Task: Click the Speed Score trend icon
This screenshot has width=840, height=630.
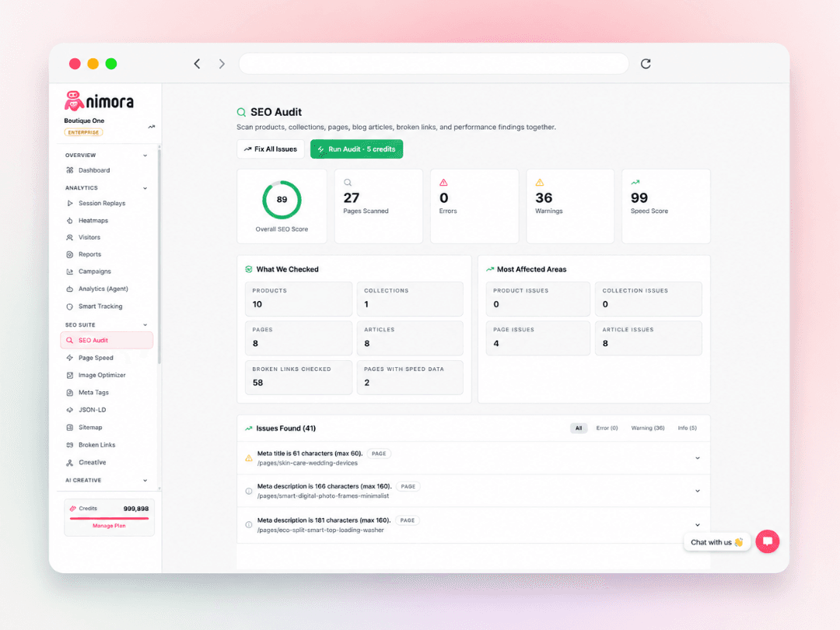Action: 635,183
